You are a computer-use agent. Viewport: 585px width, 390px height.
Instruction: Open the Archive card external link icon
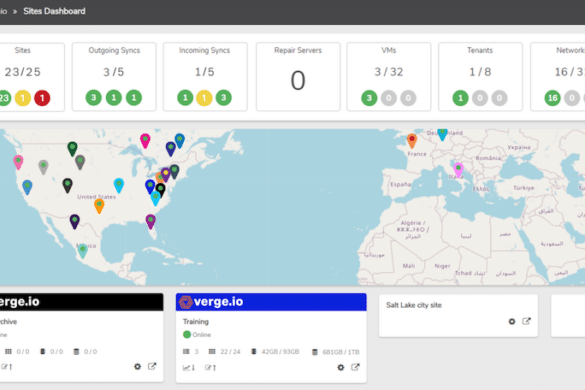click(152, 366)
